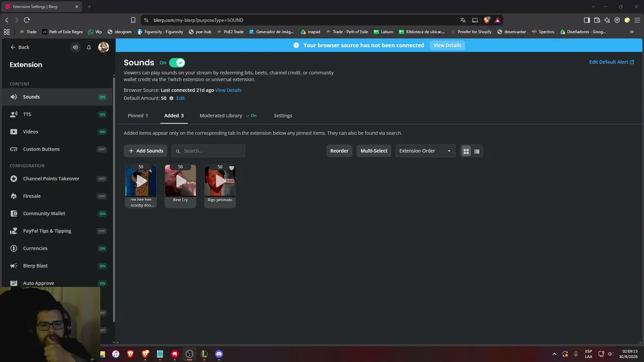
Task: Open OBS Studio from the taskbar
Action: click(x=189, y=354)
